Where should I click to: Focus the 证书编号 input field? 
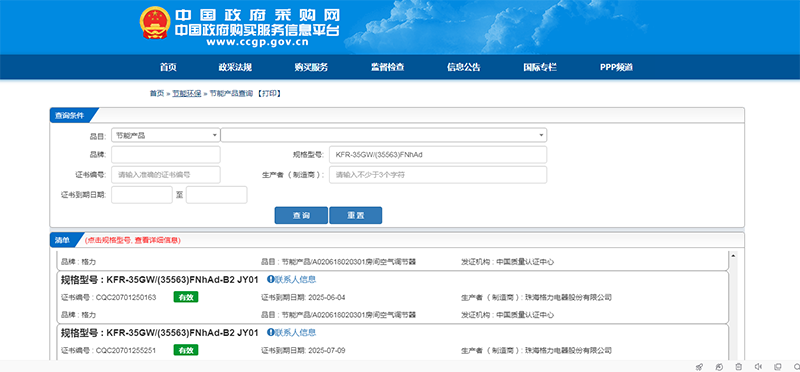click(x=166, y=175)
